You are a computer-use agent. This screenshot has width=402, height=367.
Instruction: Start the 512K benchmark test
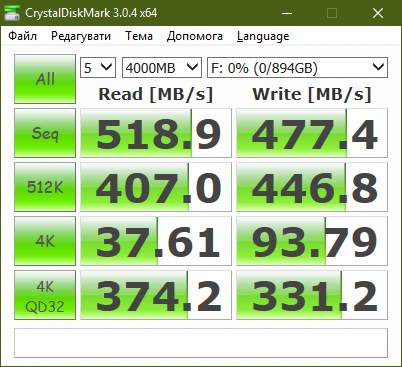tap(45, 187)
